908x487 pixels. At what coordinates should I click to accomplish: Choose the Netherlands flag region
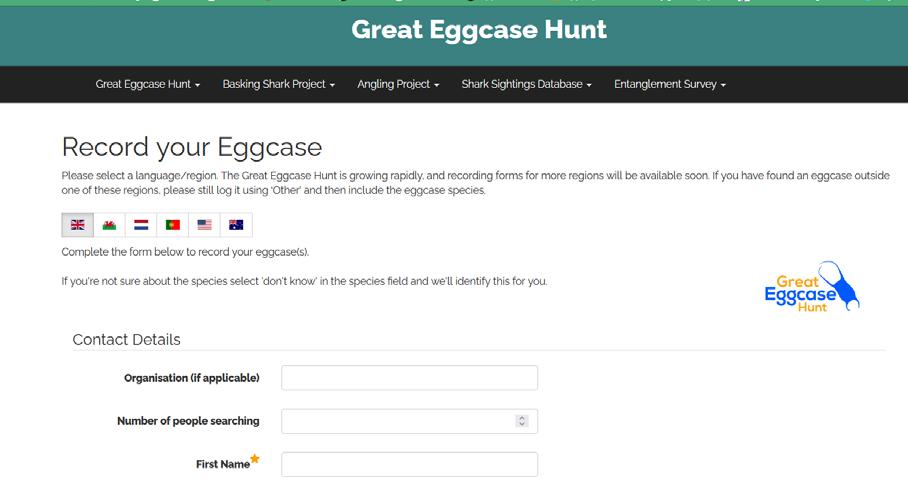(x=141, y=225)
